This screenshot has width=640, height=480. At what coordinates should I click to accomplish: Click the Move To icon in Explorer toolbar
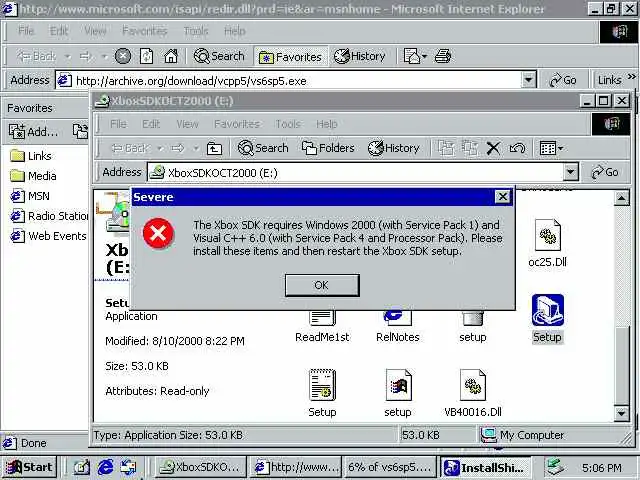(x=446, y=148)
